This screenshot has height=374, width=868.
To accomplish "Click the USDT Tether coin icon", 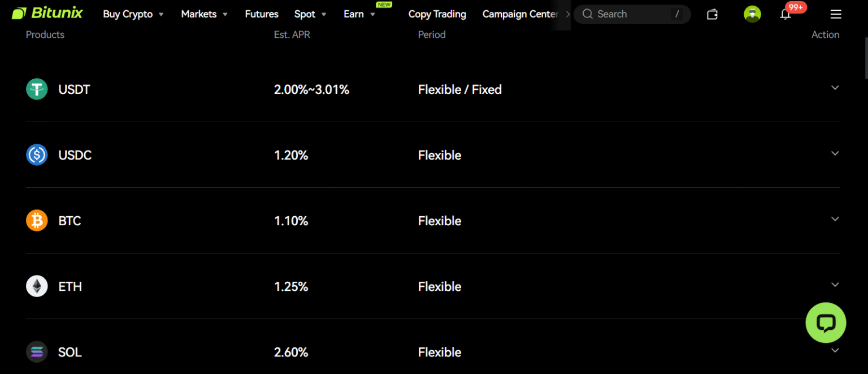I will coord(37,89).
